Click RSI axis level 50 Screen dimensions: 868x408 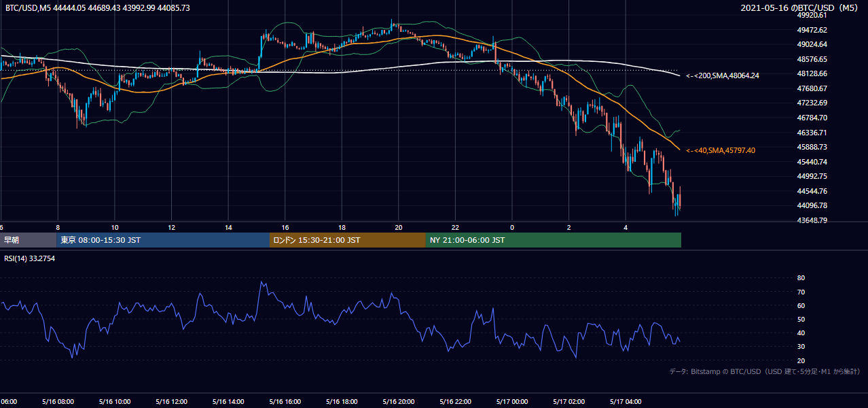(801, 319)
